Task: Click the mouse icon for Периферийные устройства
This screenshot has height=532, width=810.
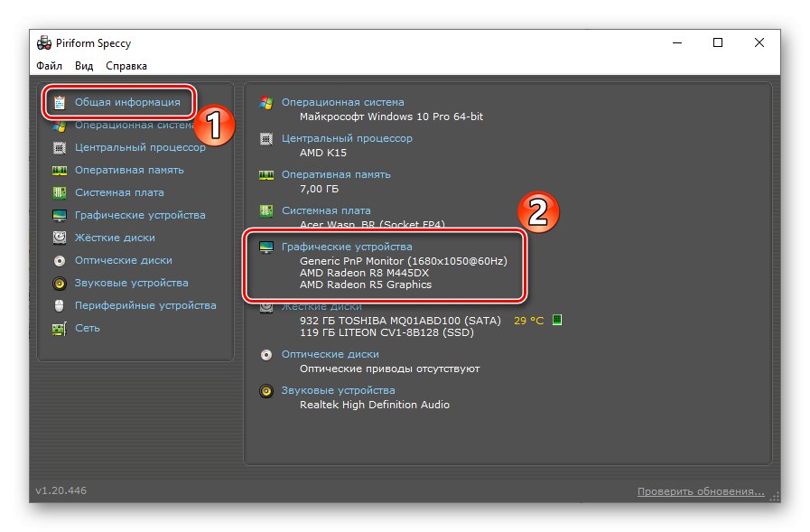Action: [60, 306]
